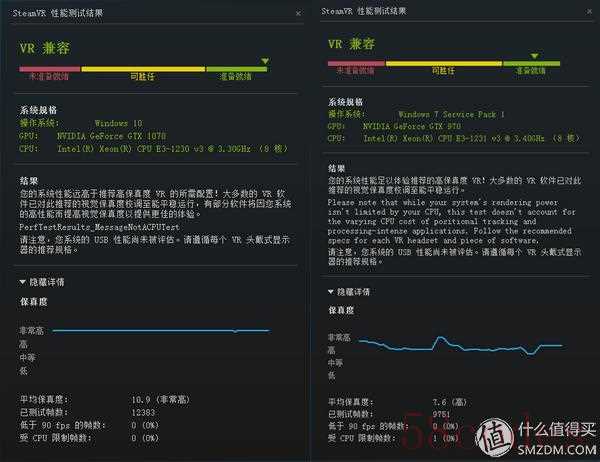This screenshot has width=600, height=462.
Task: Click the yellow 可胜任 bar in GTX 970 window
Action: coord(443,64)
